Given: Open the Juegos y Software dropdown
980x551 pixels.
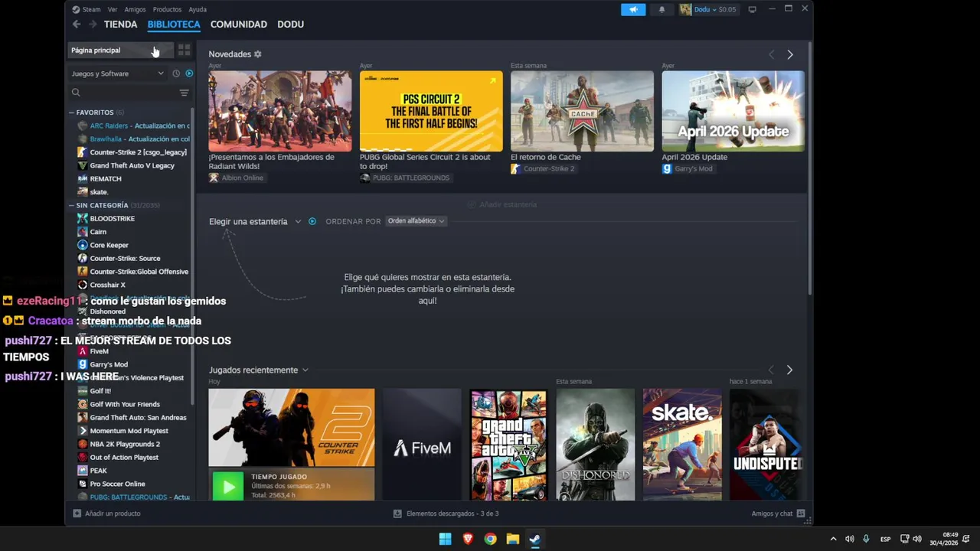Looking at the screenshot, I should [x=117, y=73].
